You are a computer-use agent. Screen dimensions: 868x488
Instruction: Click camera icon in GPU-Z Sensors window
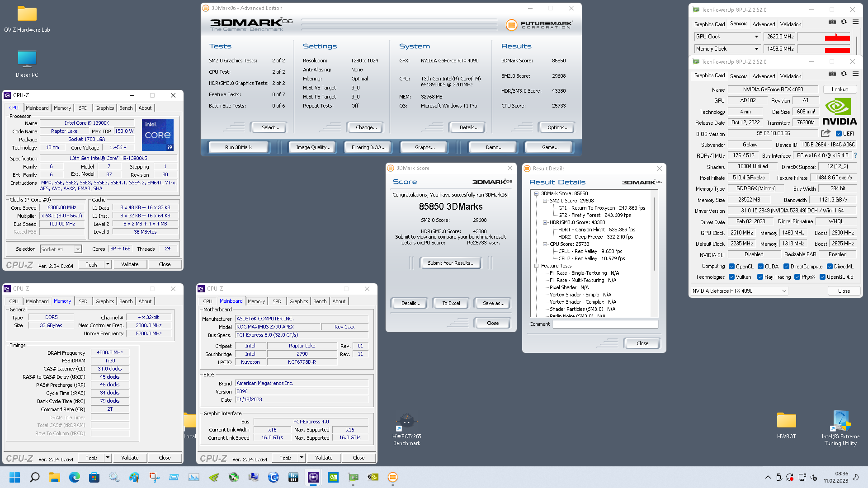(x=832, y=22)
